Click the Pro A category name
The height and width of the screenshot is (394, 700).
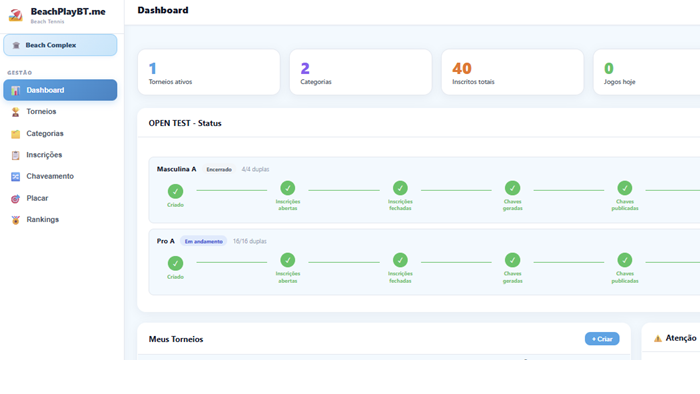tap(166, 241)
